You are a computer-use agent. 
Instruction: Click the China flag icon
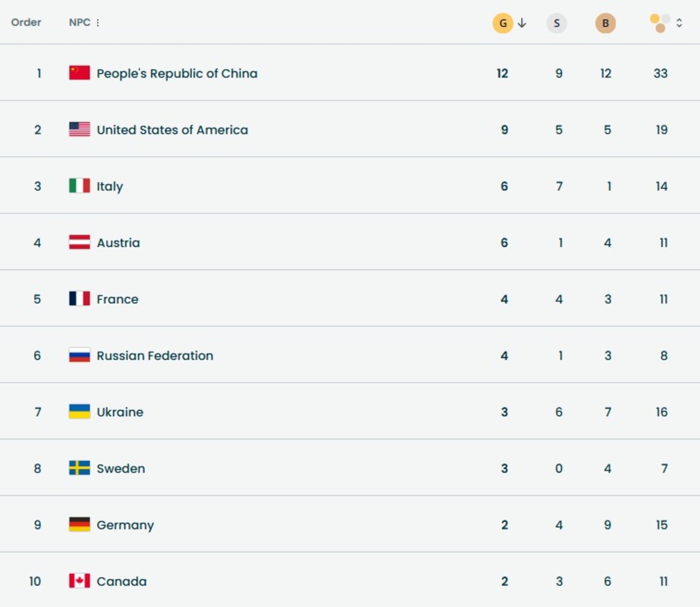(80, 73)
